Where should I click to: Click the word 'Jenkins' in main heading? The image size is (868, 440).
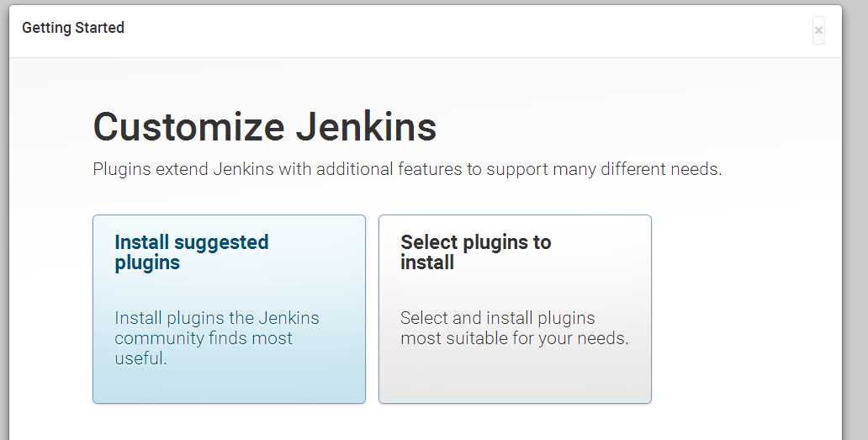click(366, 126)
